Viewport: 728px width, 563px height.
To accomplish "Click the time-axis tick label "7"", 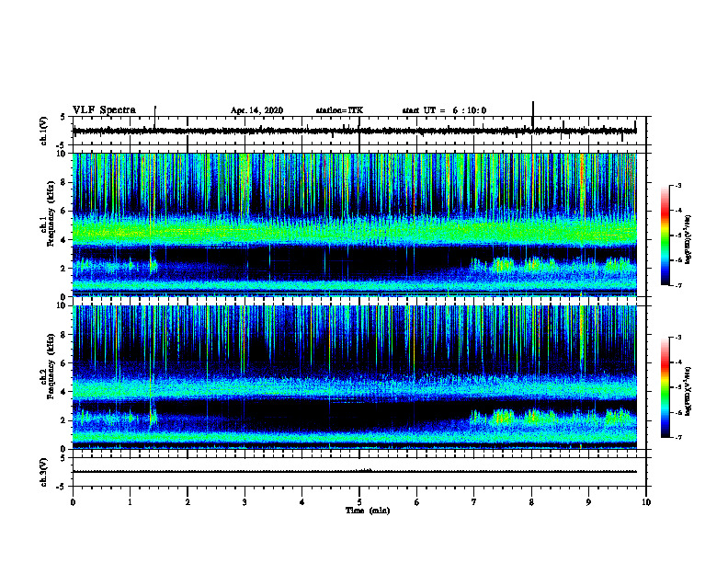I will (x=474, y=502).
